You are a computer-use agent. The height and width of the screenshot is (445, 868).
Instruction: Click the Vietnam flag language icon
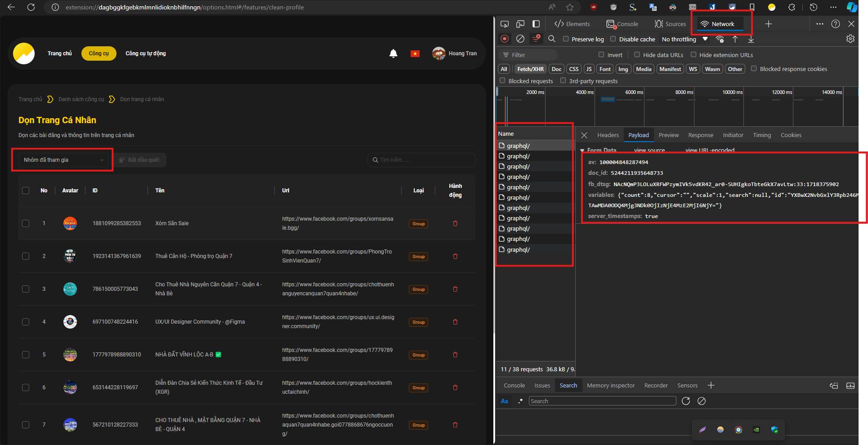tap(415, 53)
